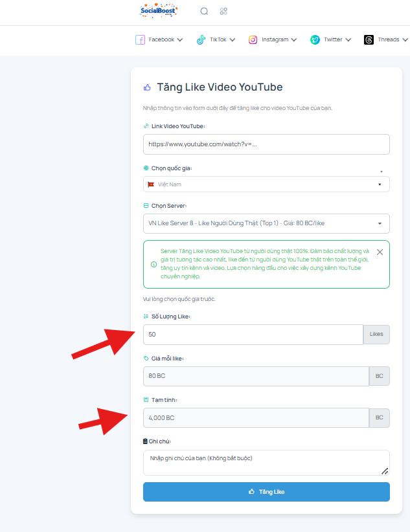Grab the note textarea resize handle
Viewport: 410px width, 532px height.
(x=385, y=471)
